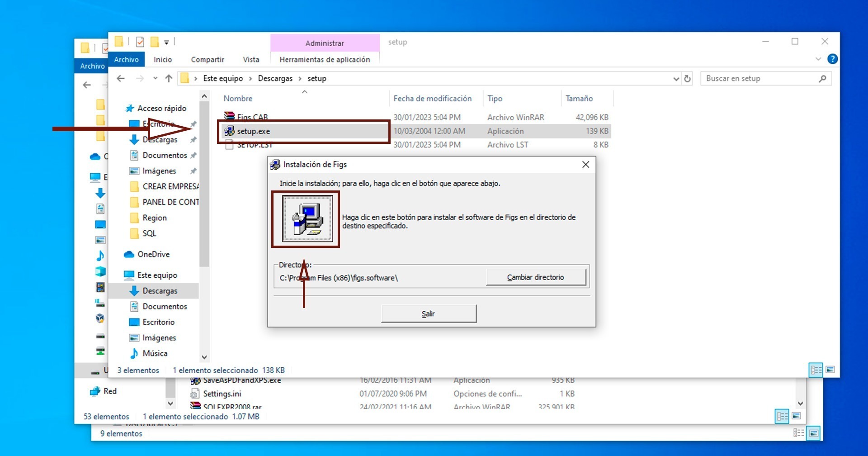Open the blue Help question mark icon
Screen dimensions: 868x456
[832, 59]
